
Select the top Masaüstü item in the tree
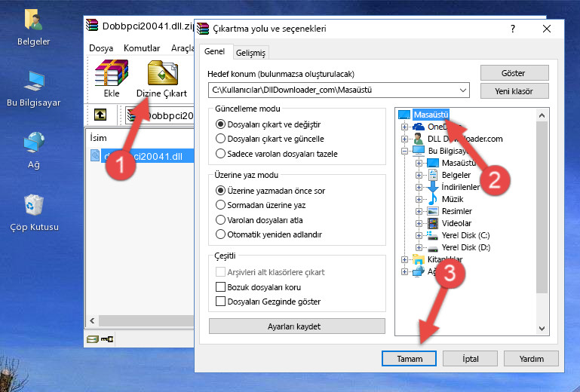point(431,115)
